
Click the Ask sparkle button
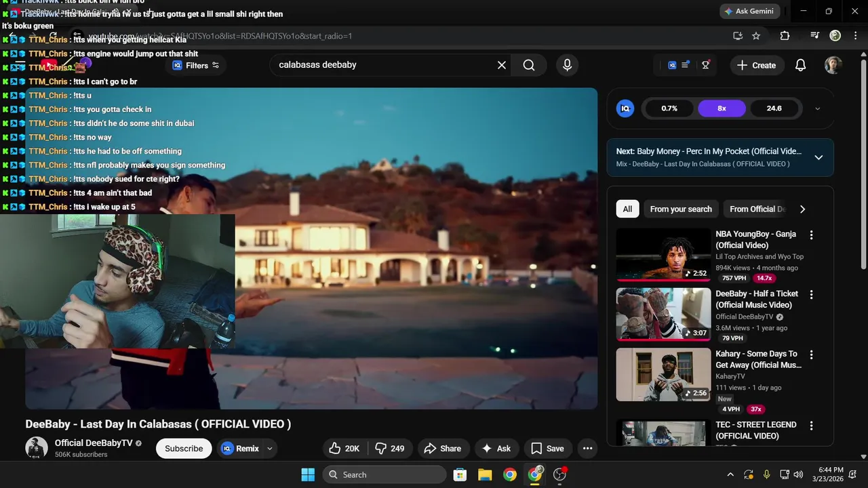tap(496, 448)
